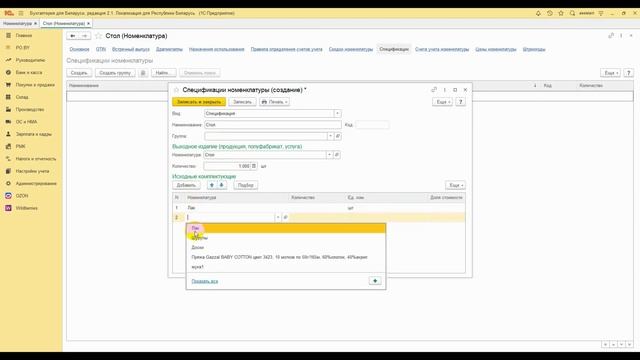
Task: Open OZON section in sidebar
Action: 22,196
